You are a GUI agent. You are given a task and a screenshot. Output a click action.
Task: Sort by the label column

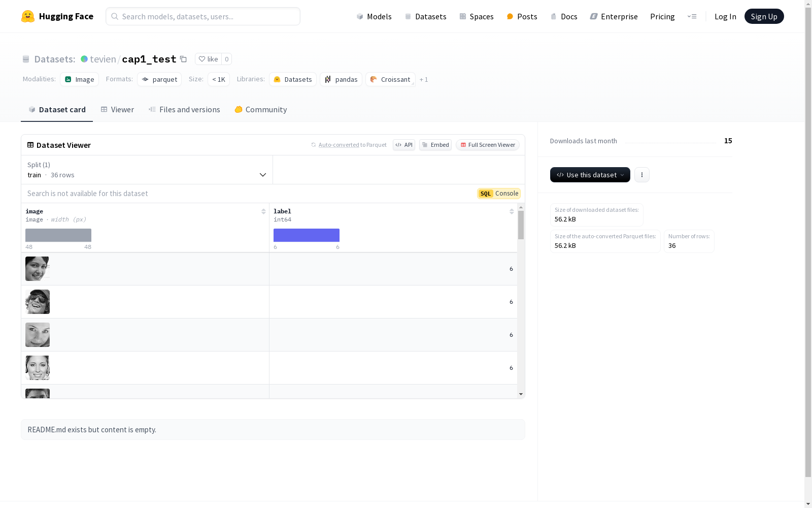point(512,211)
